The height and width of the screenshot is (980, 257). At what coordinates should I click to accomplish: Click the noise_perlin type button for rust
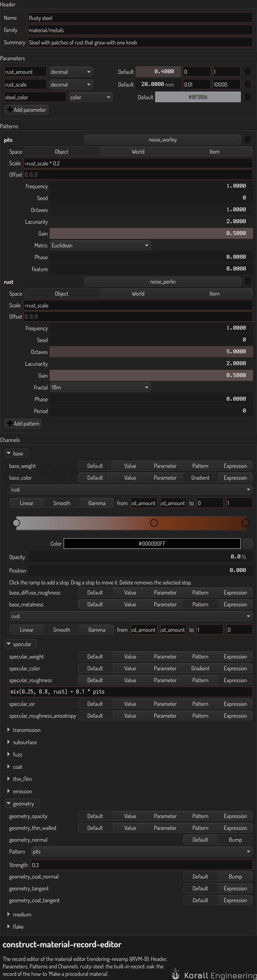tap(162, 282)
